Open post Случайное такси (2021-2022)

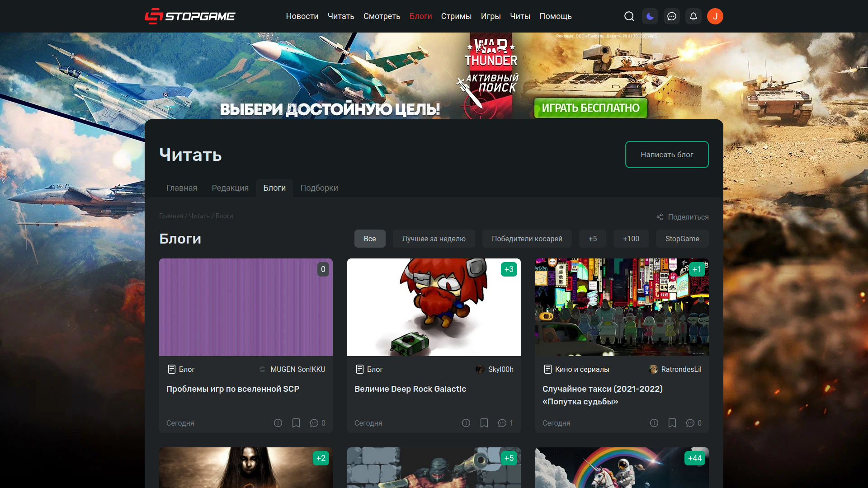603,395
